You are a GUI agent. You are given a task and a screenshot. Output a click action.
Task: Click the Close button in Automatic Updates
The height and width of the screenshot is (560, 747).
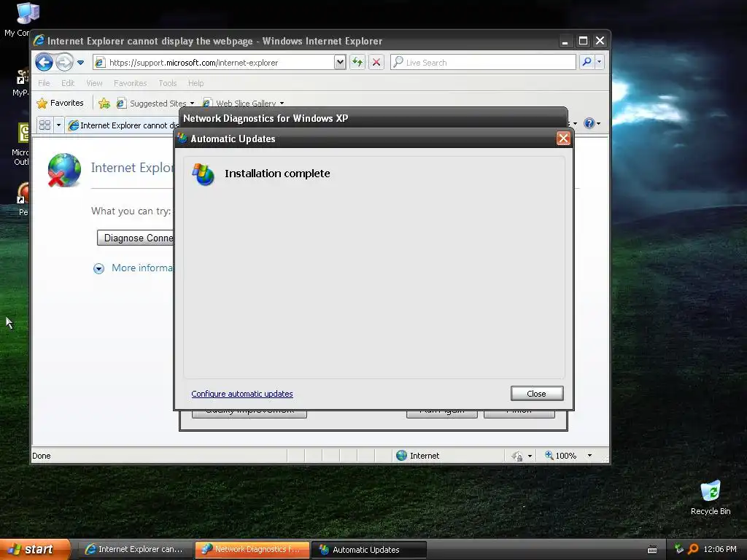tap(536, 393)
